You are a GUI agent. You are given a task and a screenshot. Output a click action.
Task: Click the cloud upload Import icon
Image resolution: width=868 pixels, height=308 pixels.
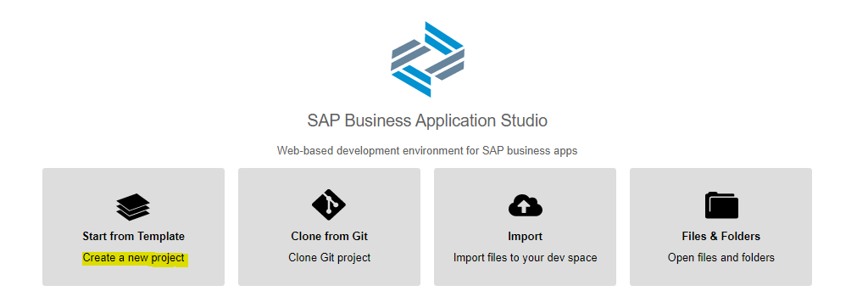525,206
